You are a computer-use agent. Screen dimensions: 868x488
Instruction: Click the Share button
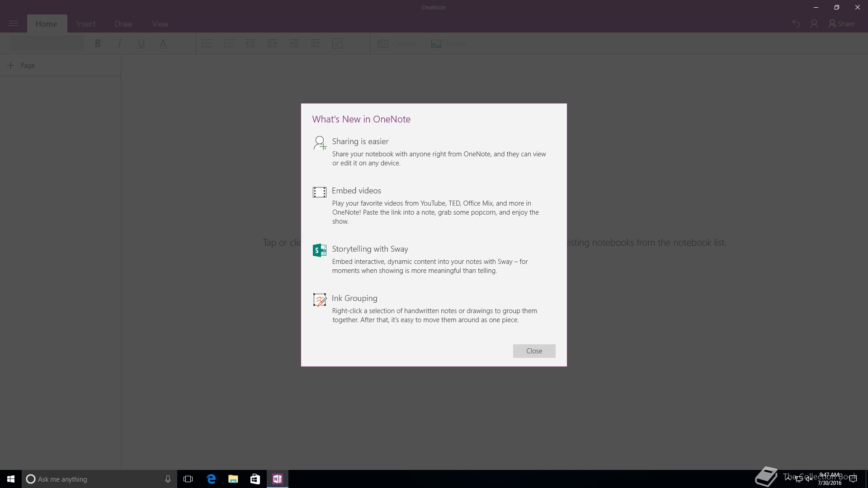[841, 24]
